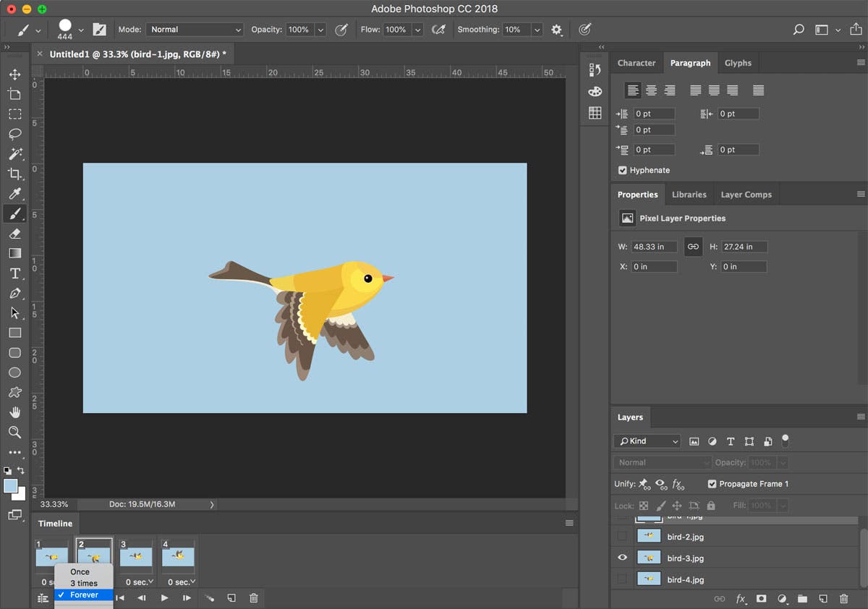This screenshot has height=609, width=868.
Task: Switch to the Character tab
Action: [x=637, y=63]
